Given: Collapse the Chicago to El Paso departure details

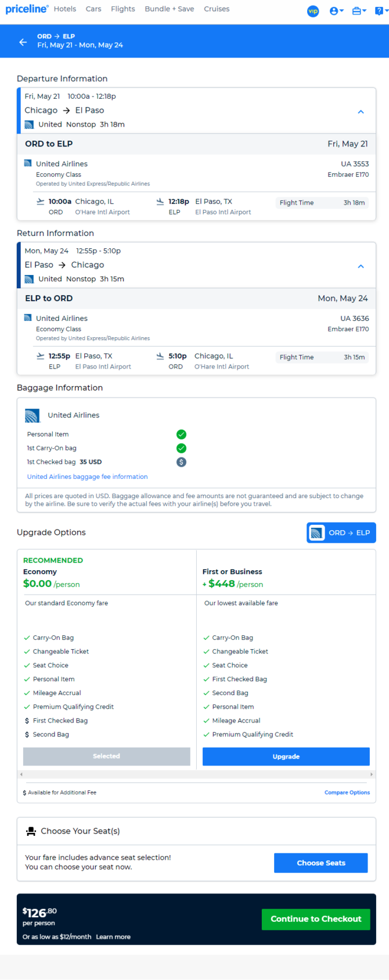Looking at the screenshot, I should [x=361, y=112].
